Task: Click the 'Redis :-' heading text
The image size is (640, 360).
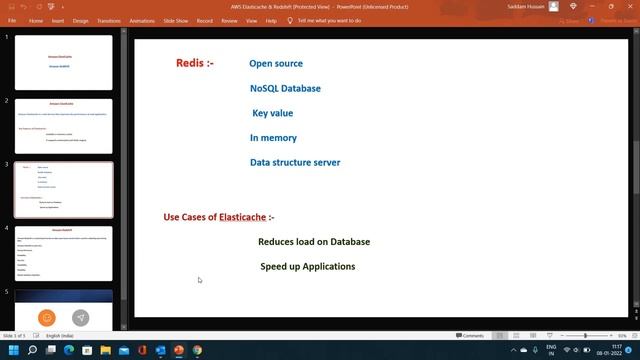Action: [195, 63]
